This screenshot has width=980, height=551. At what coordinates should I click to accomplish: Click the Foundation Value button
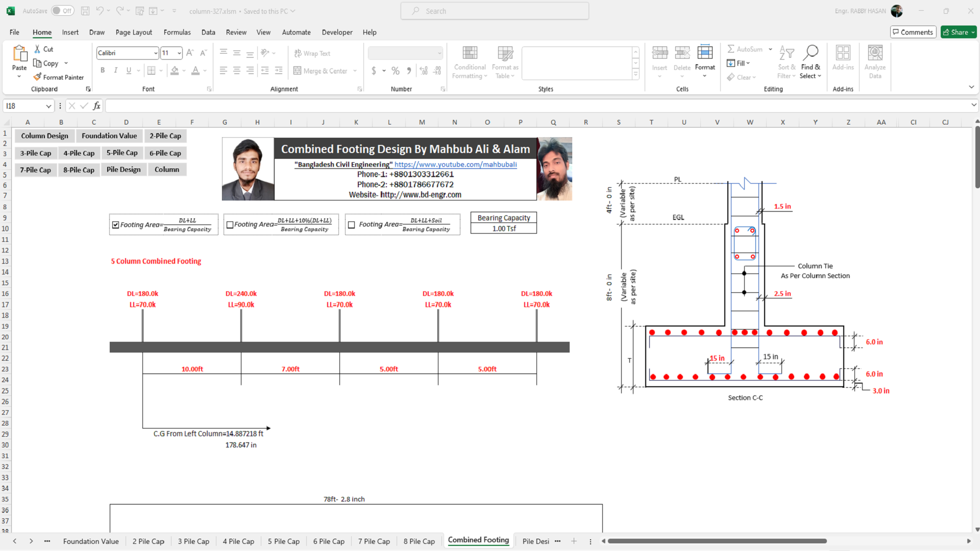point(109,136)
